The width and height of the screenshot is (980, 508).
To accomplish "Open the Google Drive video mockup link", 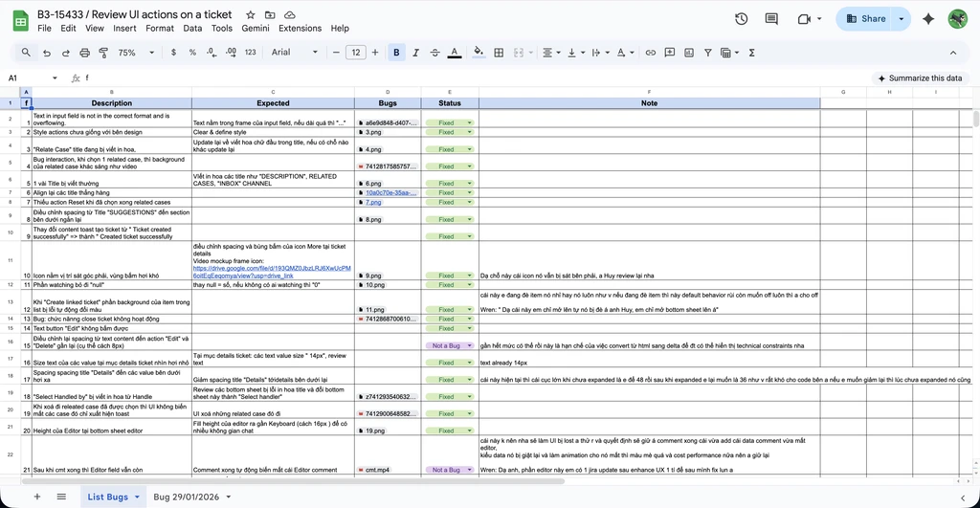I will tap(272, 272).
